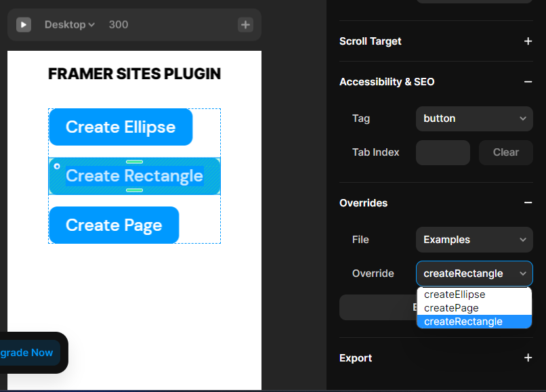Focus the Tab Index input field

pyautogui.click(x=443, y=152)
